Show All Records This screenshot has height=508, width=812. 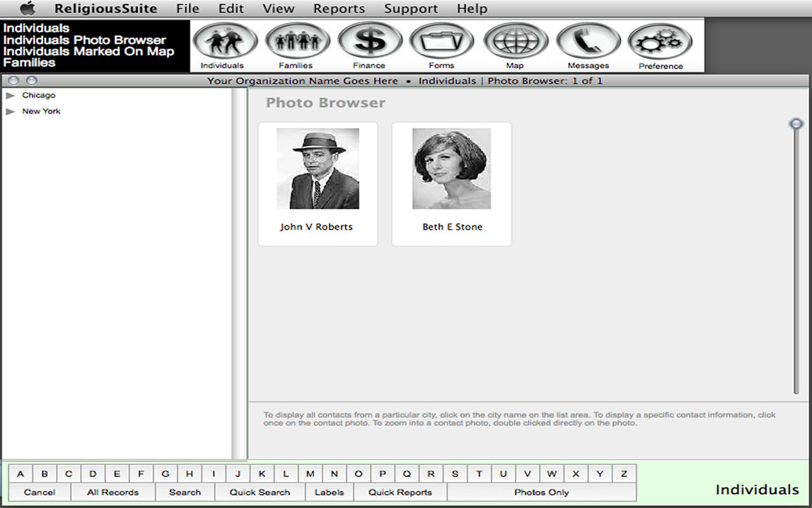point(113,492)
